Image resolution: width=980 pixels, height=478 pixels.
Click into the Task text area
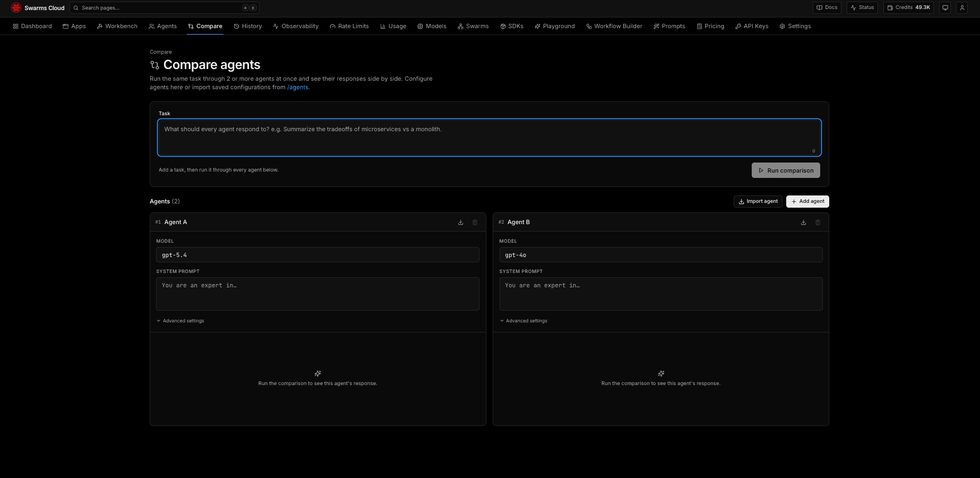489,138
